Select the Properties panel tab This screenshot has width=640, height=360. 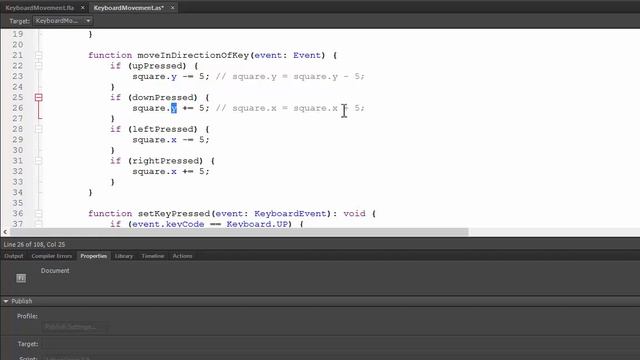[x=93, y=256]
